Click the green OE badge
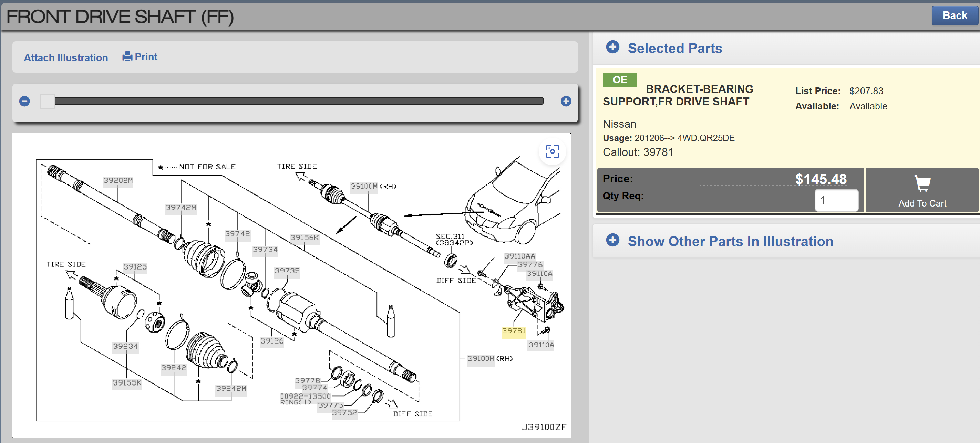980x443 pixels. tap(620, 80)
